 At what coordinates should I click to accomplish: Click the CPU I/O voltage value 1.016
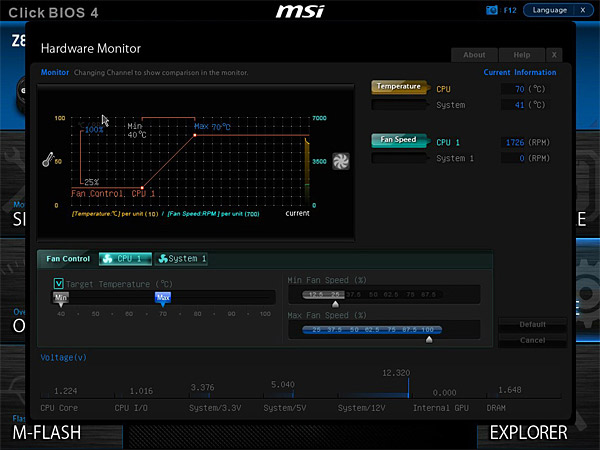[141, 391]
